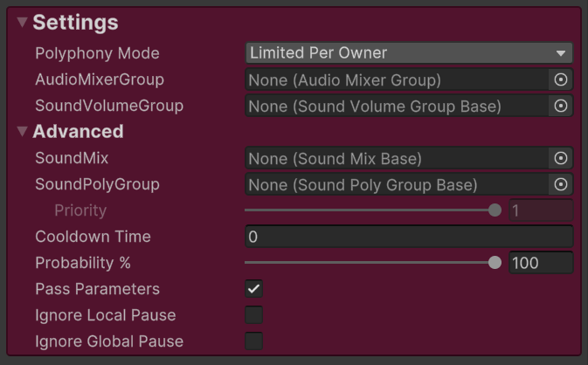Enable the Ignore Local Pause checkbox
Image resolution: width=588 pixels, height=365 pixels.
pos(254,315)
